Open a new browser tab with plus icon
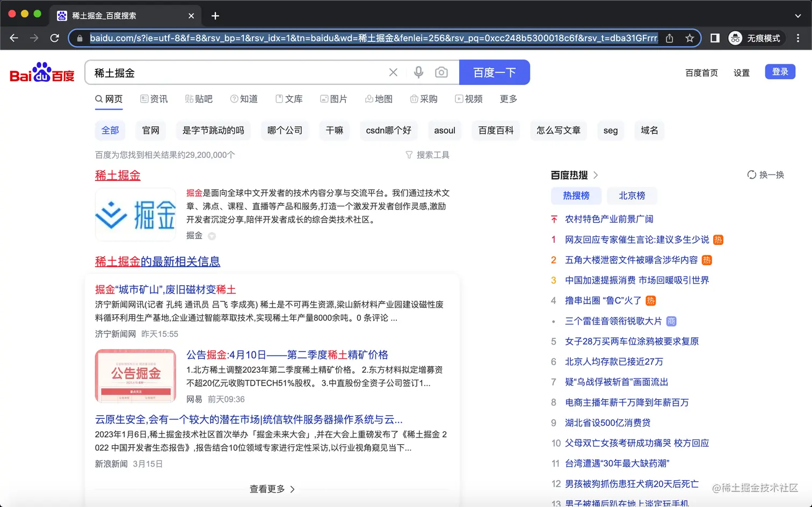 click(215, 16)
